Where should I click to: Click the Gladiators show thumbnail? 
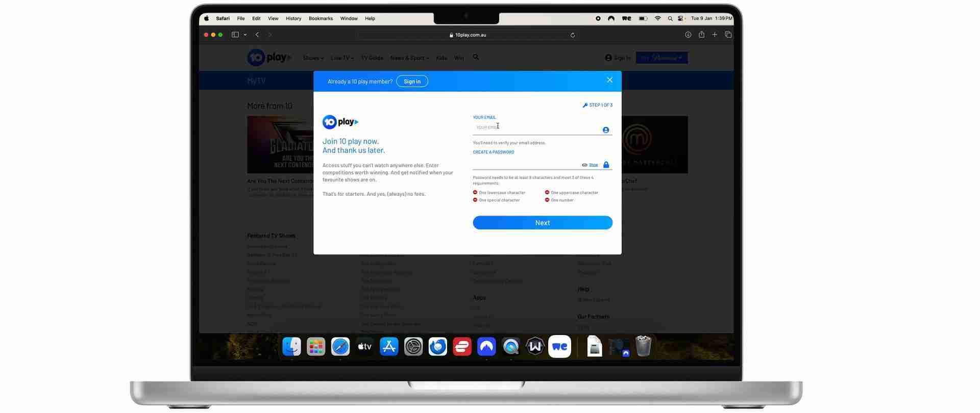coord(280,145)
